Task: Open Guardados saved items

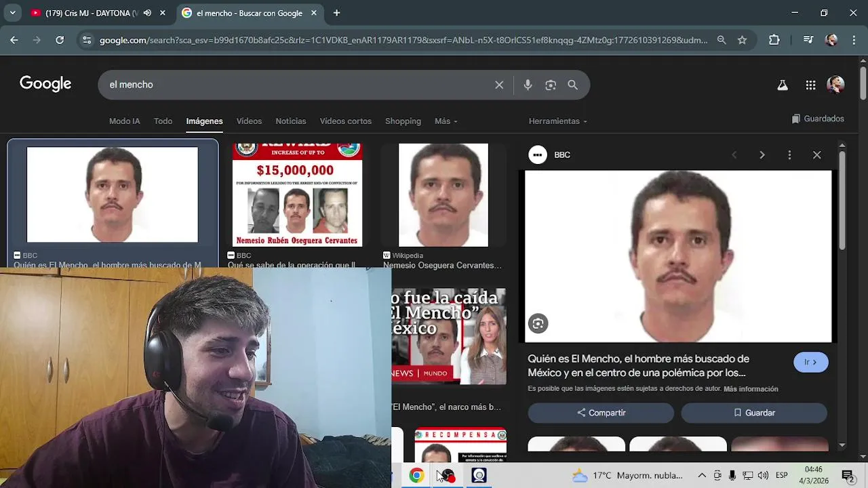Action: pos(818,119)
